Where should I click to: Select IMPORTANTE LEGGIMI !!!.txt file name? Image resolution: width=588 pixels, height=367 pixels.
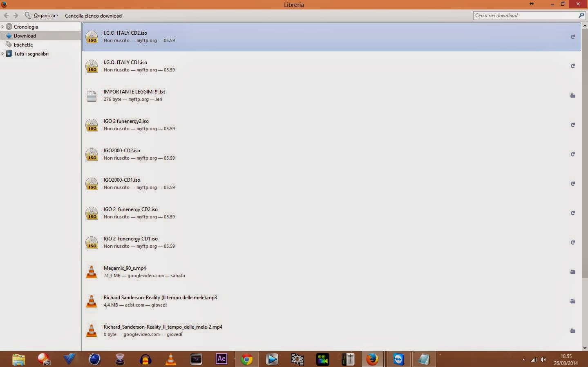[x=134, y=92]
